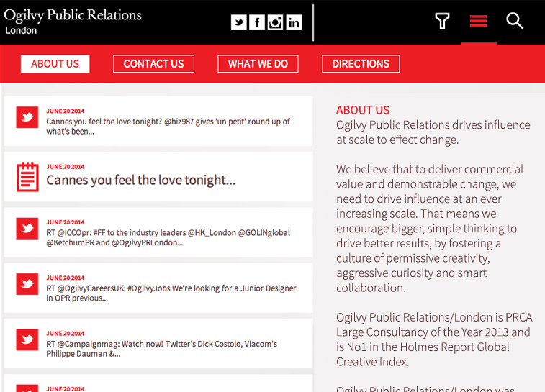Open the What We Do tab
Image resolution: width=545 pixels, height=392 pixels.
click(258, 64)
